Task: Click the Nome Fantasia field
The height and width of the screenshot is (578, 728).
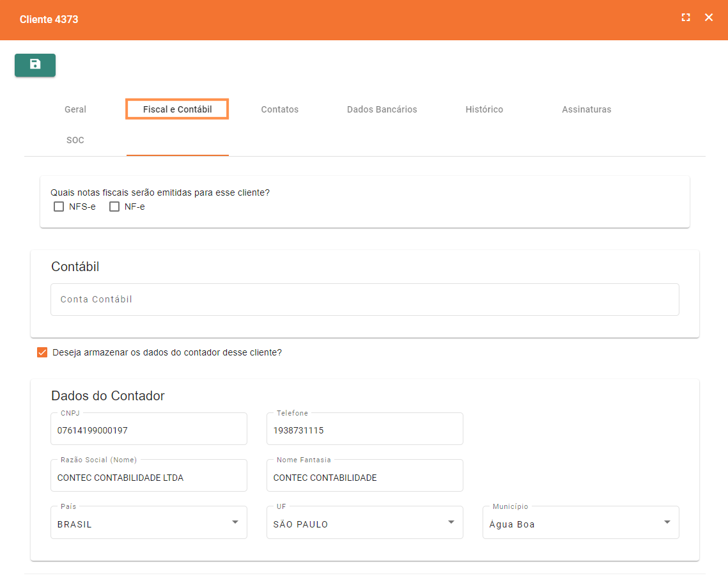Action: (x=364, y=477)
